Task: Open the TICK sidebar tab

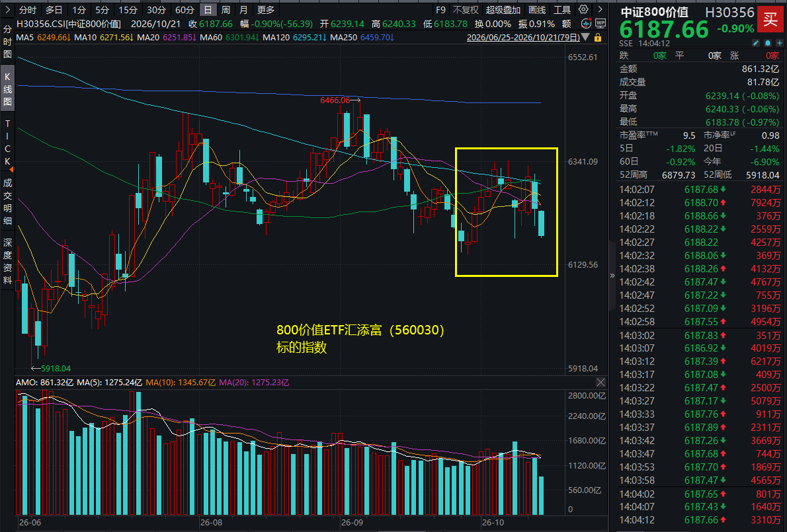Action: pos(7,142)
